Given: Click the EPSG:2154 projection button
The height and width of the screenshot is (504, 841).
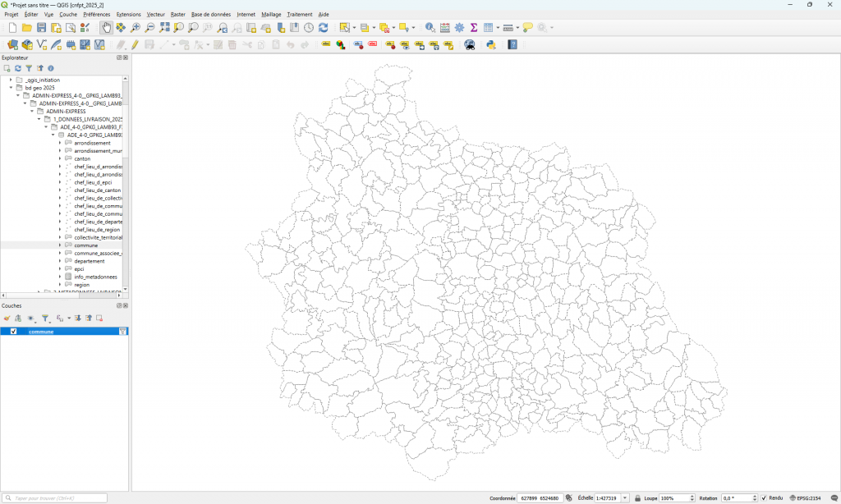Looking at the screenshot, I should (x=804, y=498).
